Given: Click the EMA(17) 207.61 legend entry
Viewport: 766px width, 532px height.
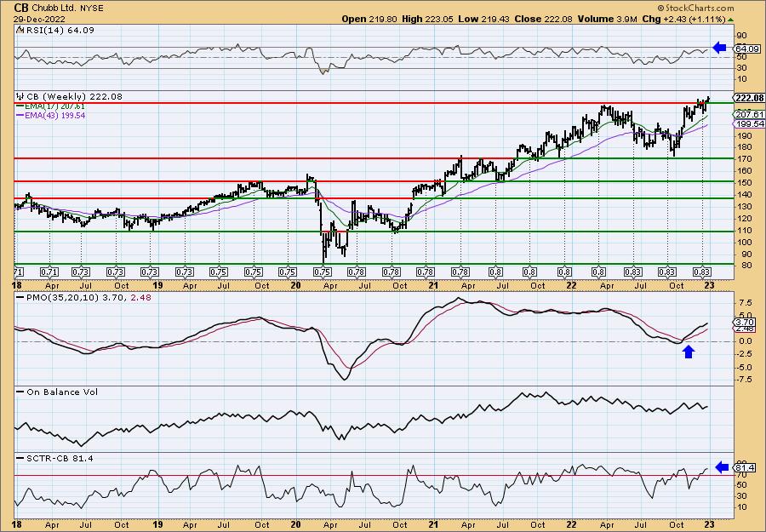Looking at the screenshot, I should coord(55,106).
